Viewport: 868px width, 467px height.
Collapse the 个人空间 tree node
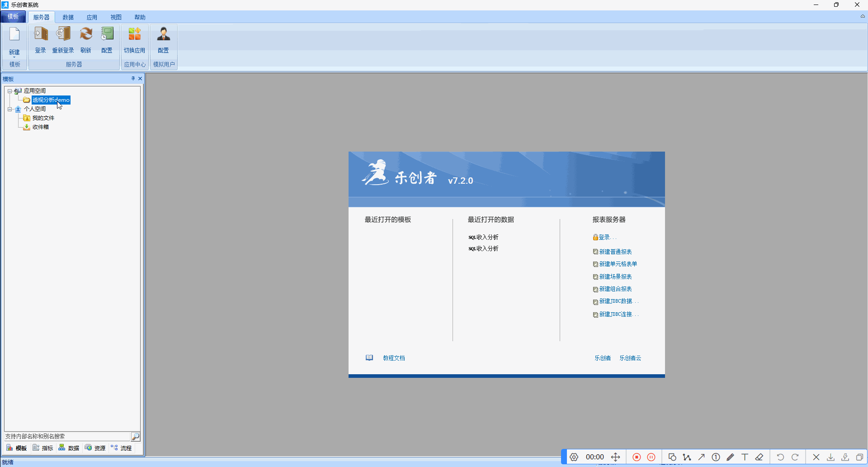pos(9,109)
